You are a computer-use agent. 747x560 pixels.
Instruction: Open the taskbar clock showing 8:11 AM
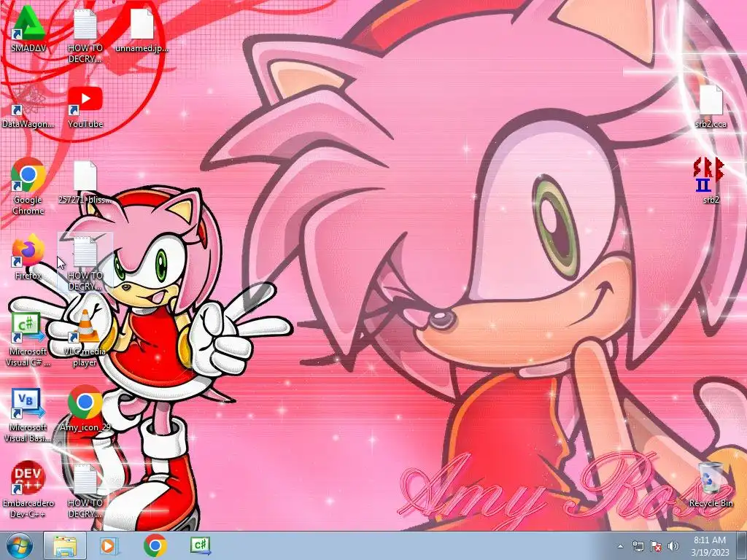pyautogui.click(x=710, y=546)
